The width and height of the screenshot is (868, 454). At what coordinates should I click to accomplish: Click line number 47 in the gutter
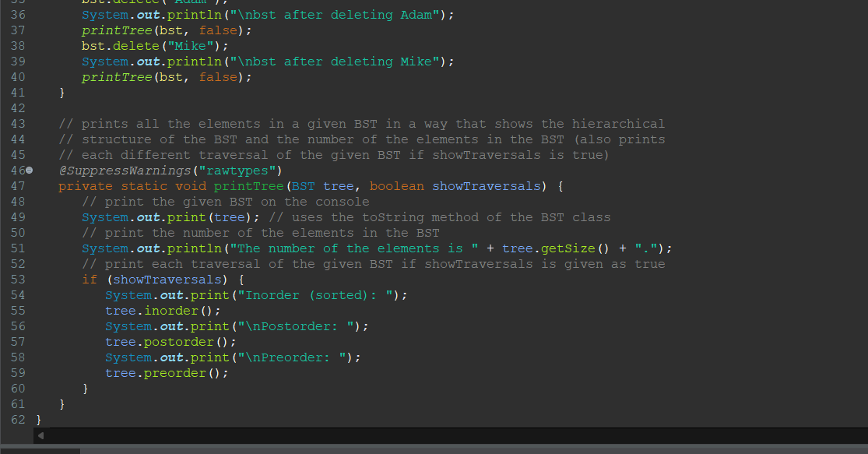click(17, 186)
